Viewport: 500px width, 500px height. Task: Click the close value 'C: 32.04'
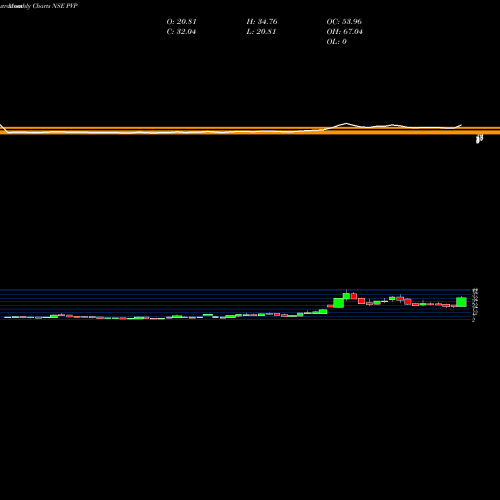tap(181, 32)
